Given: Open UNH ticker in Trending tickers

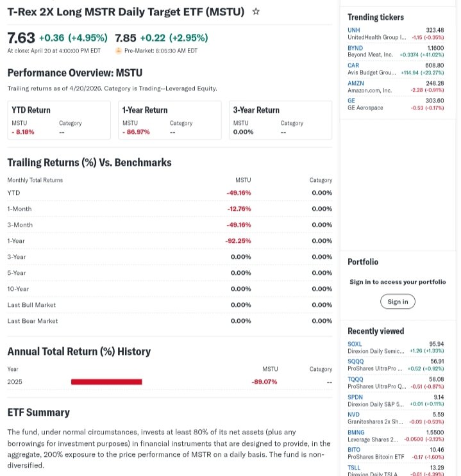Looking at the screenshot, I should point(354,30).
